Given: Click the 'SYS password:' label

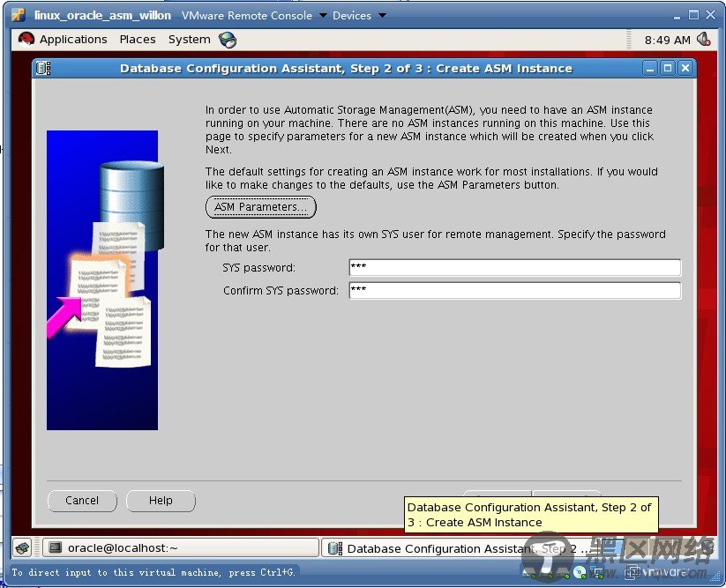Looking at the screenshot, I should [x=258, y=268].
